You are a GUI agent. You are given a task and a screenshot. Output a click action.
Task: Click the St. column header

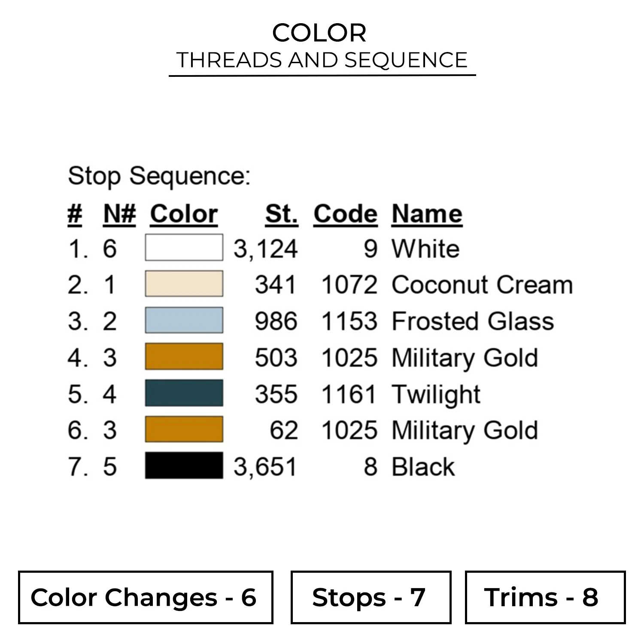(281, 214)
